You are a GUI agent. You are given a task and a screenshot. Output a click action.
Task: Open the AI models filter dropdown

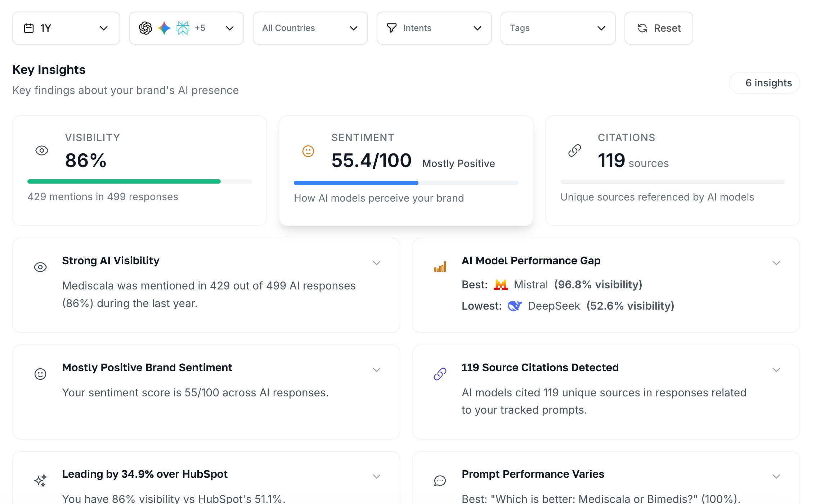[x=186, y=28]
